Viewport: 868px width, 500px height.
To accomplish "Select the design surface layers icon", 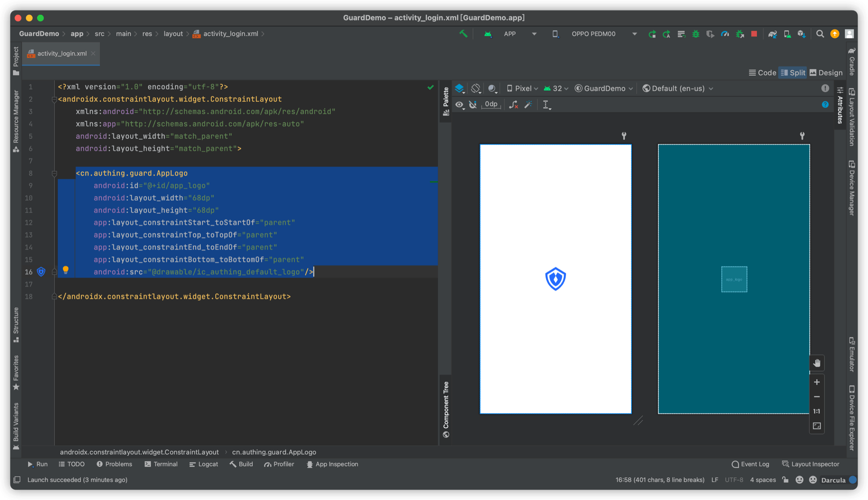I will pyautogui.click(x=460, y=89).
